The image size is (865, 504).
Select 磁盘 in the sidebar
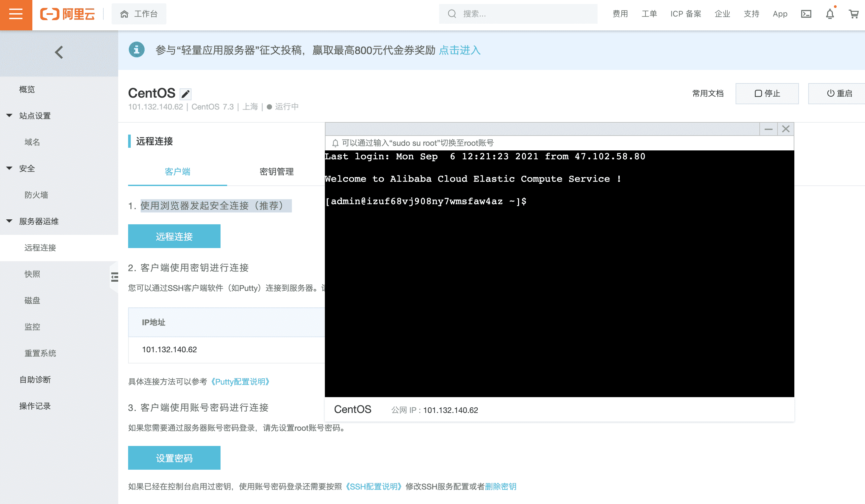coord(32,300)
